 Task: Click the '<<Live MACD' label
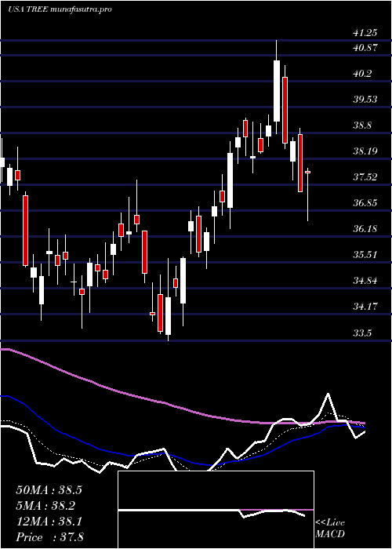330,528
